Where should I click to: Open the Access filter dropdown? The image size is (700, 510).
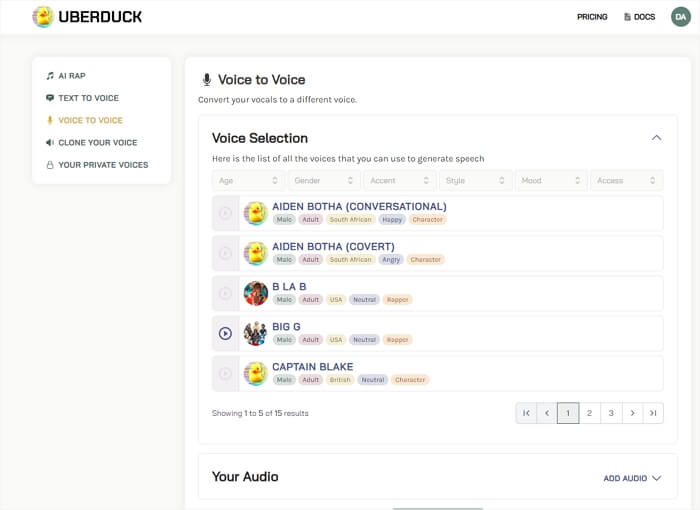[x=626, y=180]
